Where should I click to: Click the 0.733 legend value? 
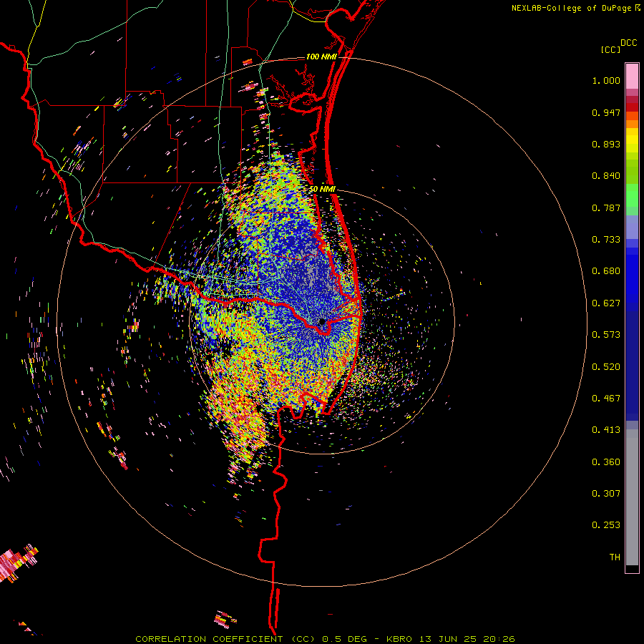(x=606, y=240)
